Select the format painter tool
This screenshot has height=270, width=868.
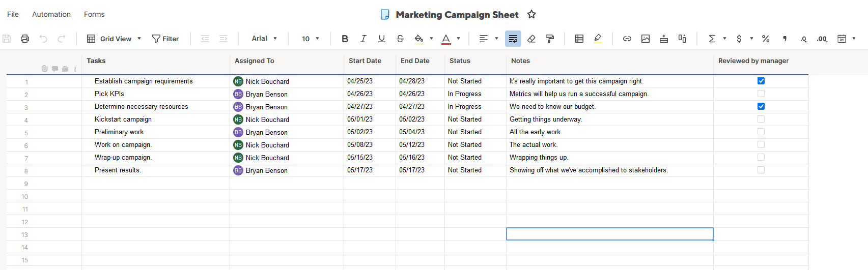pos(550,39)
